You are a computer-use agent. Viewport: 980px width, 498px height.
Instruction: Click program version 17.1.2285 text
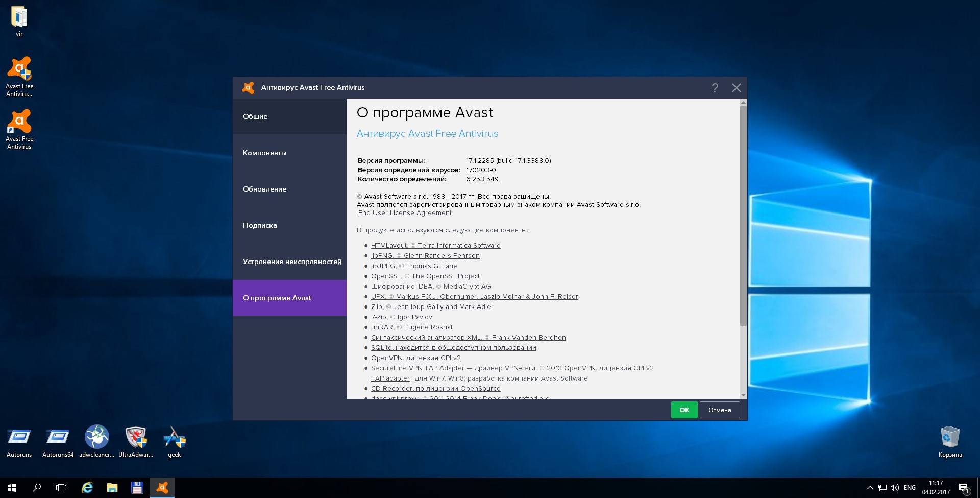click(x=508, y=161)
